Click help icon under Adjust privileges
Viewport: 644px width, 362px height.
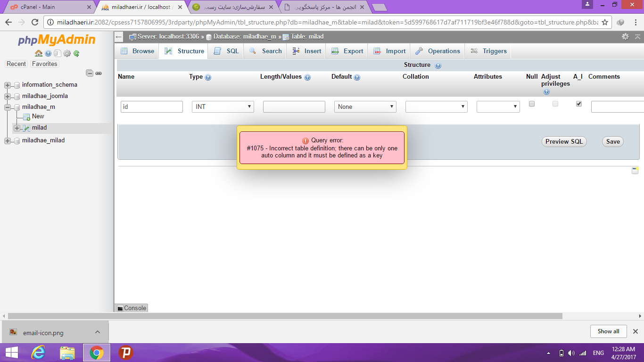[x=546, y=92]
